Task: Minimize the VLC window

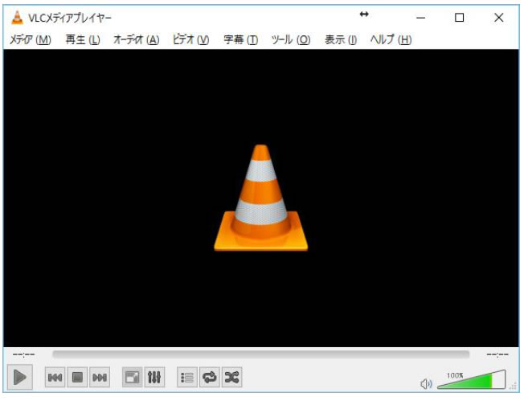Action: pos(421,18)
